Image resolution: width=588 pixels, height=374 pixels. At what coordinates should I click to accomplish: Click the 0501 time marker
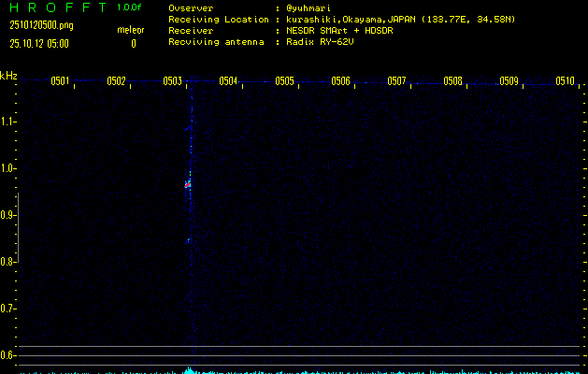(60, 81)
